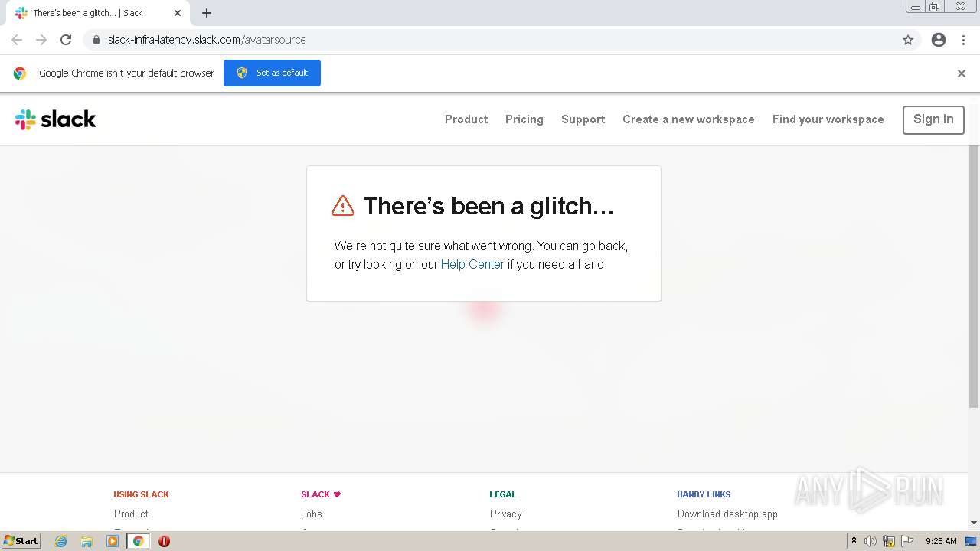Click the volume speaker tray icon
This screenshot has height=551, width=980.
click(871, 541)
